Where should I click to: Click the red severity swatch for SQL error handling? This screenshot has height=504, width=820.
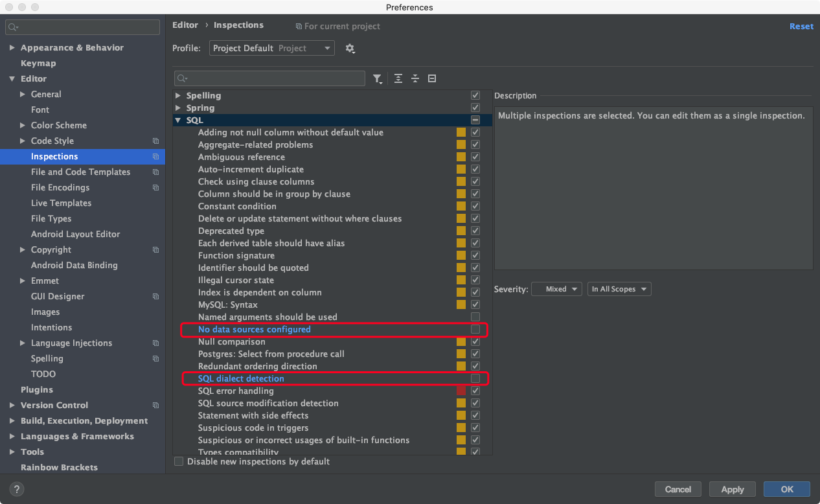coord(461,391)
